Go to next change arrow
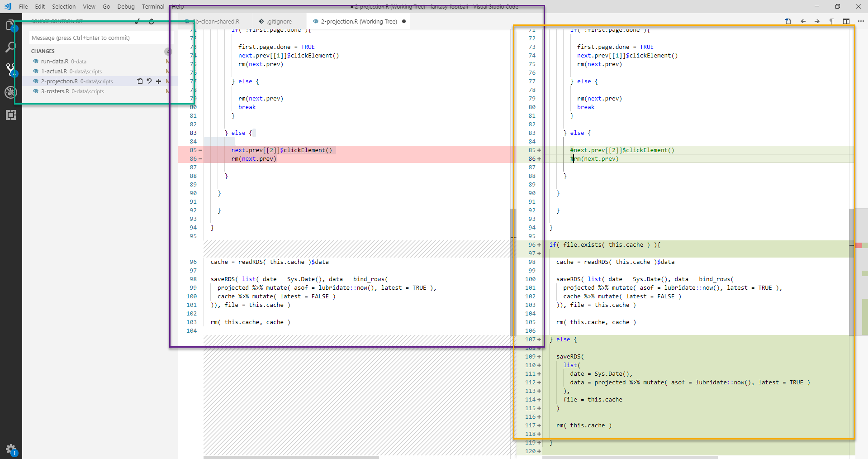The width and height of the screenshot is (868, 459). 817,21
